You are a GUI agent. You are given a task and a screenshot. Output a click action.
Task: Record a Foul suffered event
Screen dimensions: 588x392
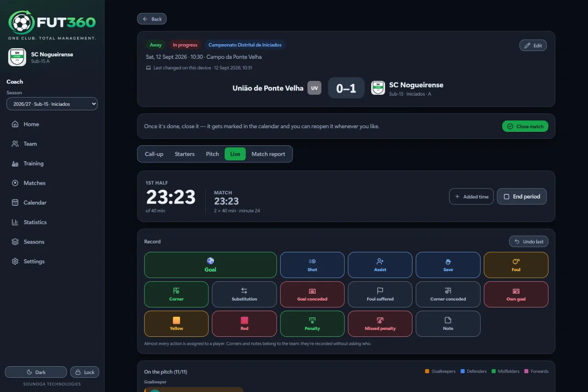380,294
